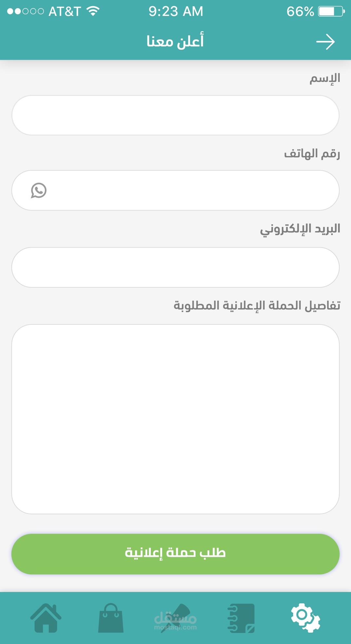Tap the battery indicator in status bar
Viewport: 351px width, 644px height.
point(331,11)
